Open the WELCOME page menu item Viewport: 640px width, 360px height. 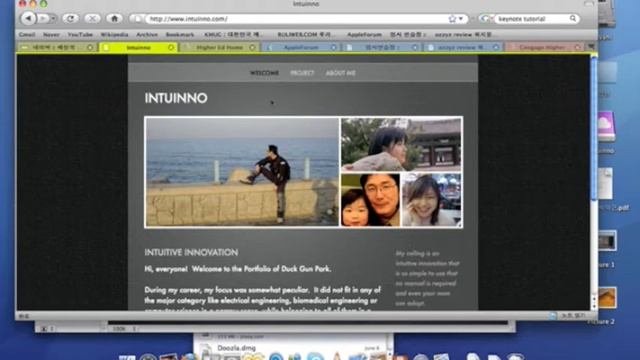264,73
